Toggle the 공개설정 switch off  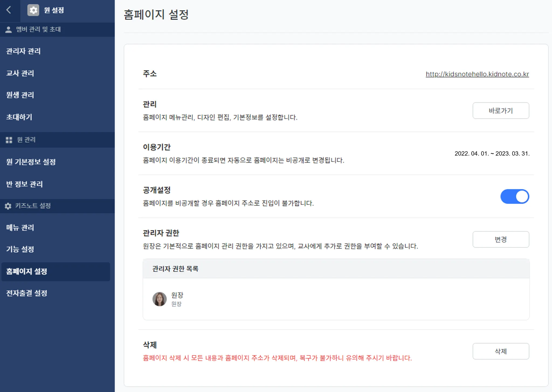[x=515, y=196]
